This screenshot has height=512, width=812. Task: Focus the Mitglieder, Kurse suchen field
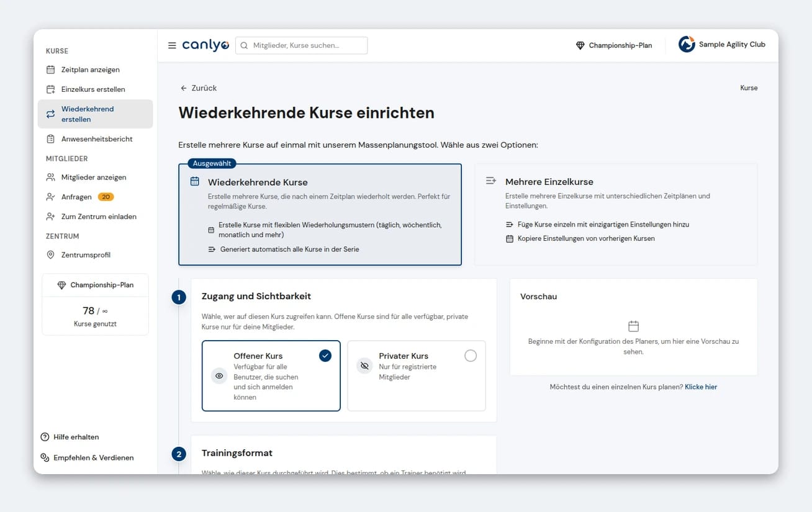301,45
